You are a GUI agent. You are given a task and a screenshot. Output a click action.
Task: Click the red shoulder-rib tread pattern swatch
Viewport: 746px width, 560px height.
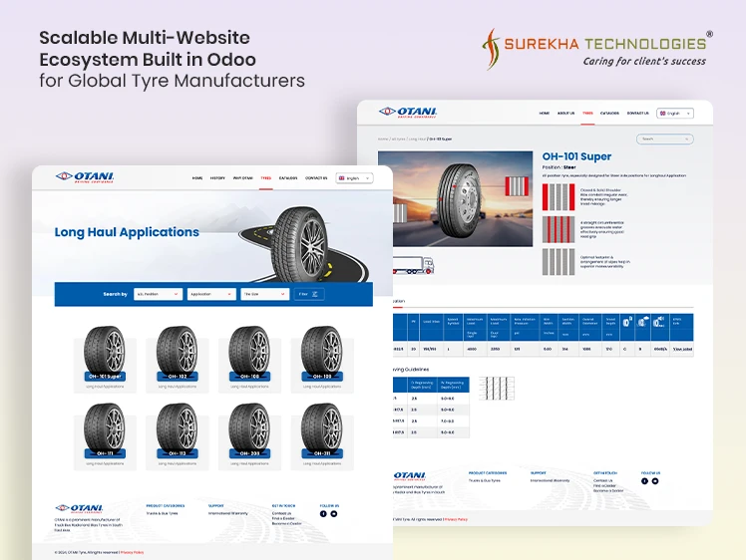point(559,197)
